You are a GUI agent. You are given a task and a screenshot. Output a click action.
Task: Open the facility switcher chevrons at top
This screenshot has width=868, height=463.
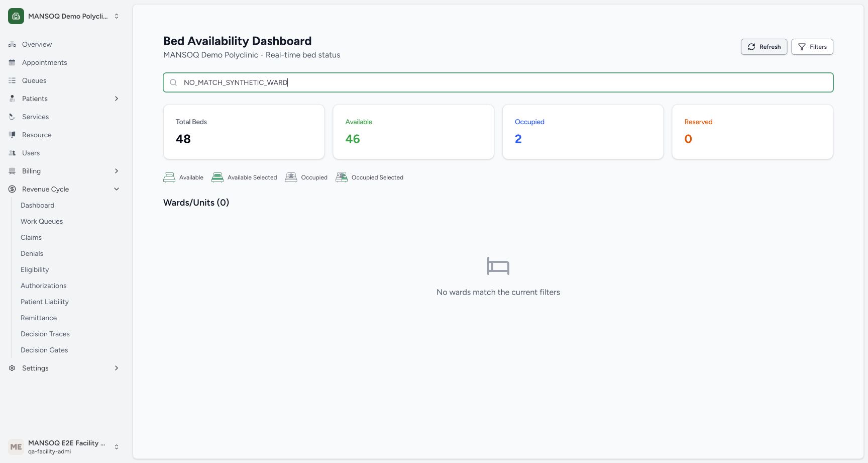point(117,16)
